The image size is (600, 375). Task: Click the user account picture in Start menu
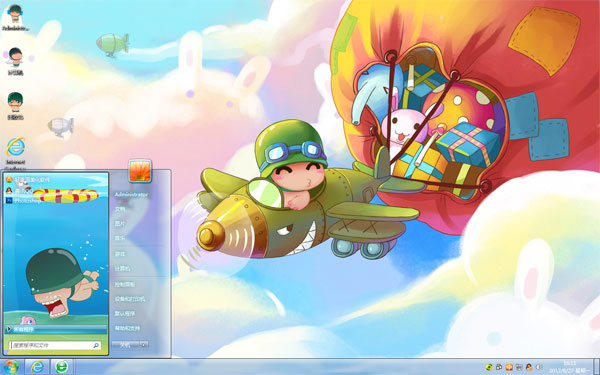[140, 171]
